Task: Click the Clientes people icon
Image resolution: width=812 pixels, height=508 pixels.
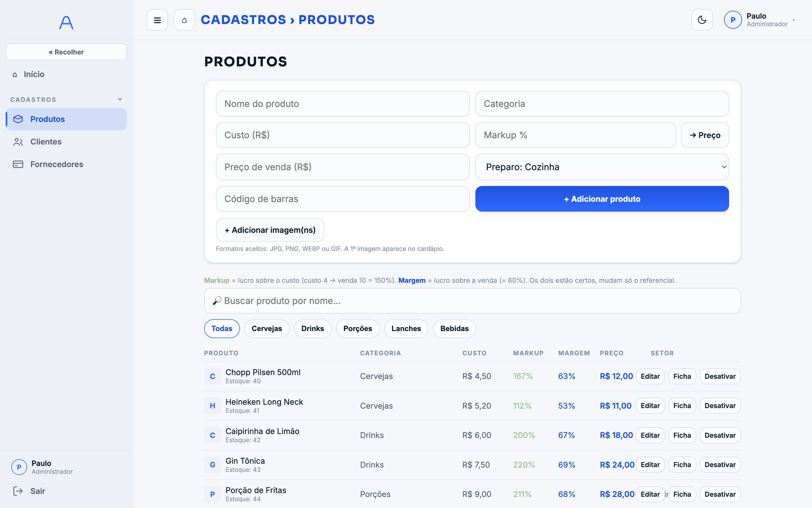Action: pyautogui.click(x=18, y=142)
